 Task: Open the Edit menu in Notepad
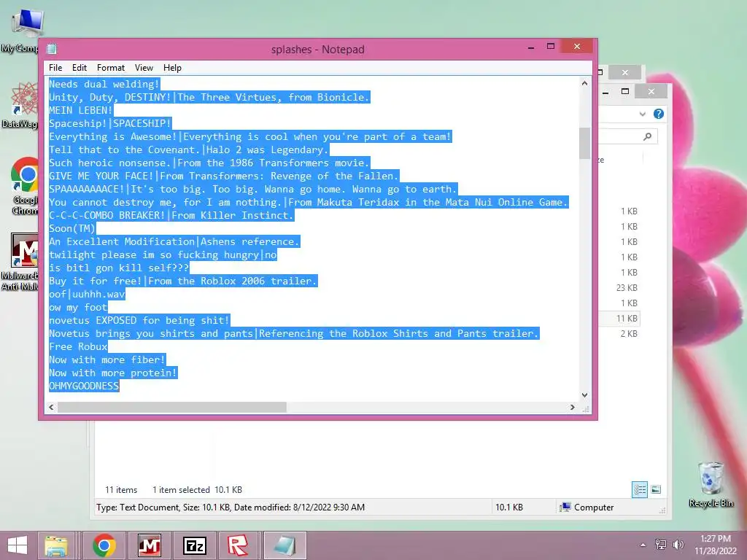coord(79,68)
